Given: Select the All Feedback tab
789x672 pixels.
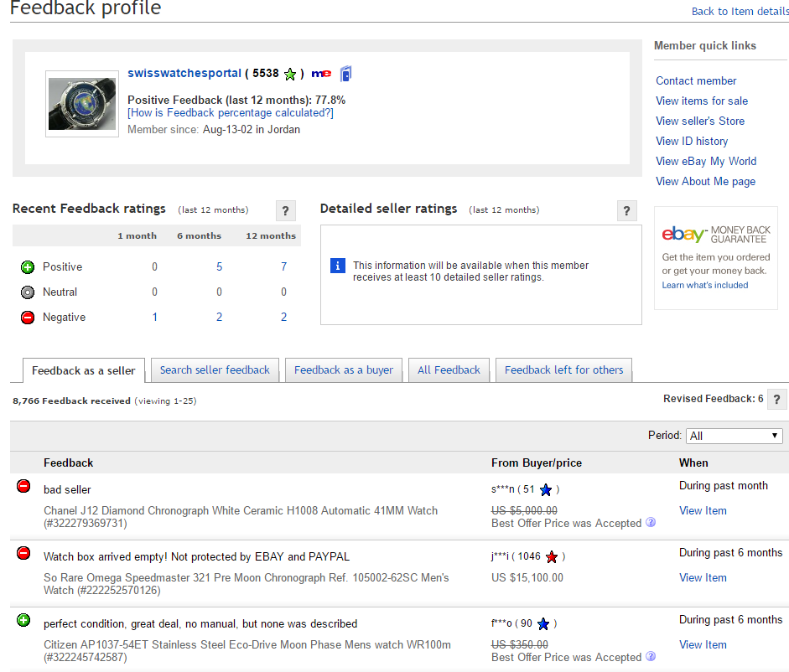Looking at the screenshot, I should tap(449, 370).
